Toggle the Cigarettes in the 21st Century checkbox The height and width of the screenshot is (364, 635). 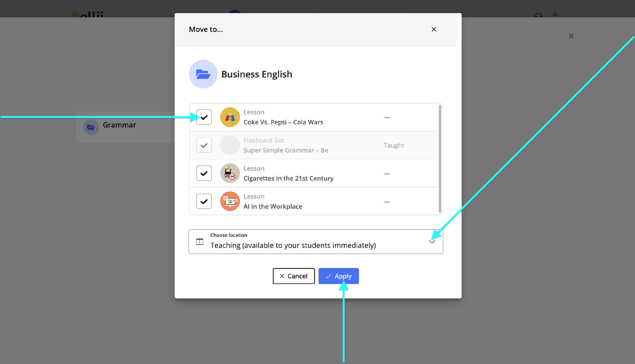tap(204, 173)
